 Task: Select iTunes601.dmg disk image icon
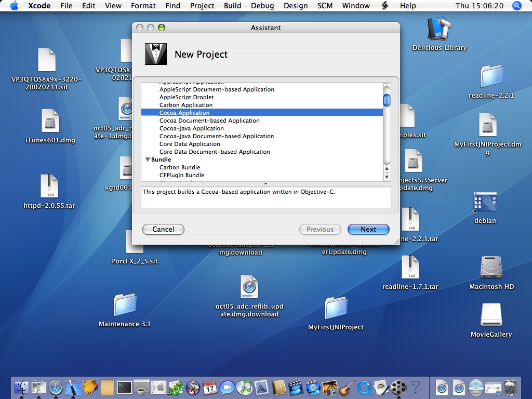50,121
